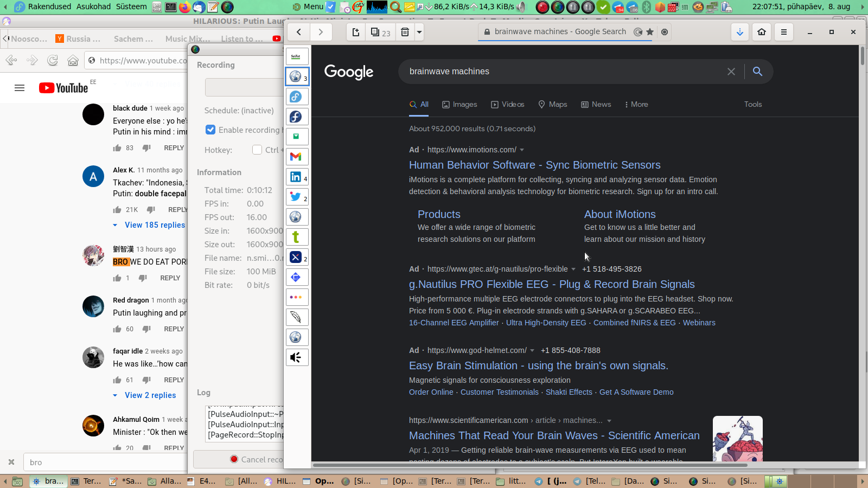This screenshot has width=868, height=488.
Task: Expand View 185 replies on YouTube
Action: (149, 225)
